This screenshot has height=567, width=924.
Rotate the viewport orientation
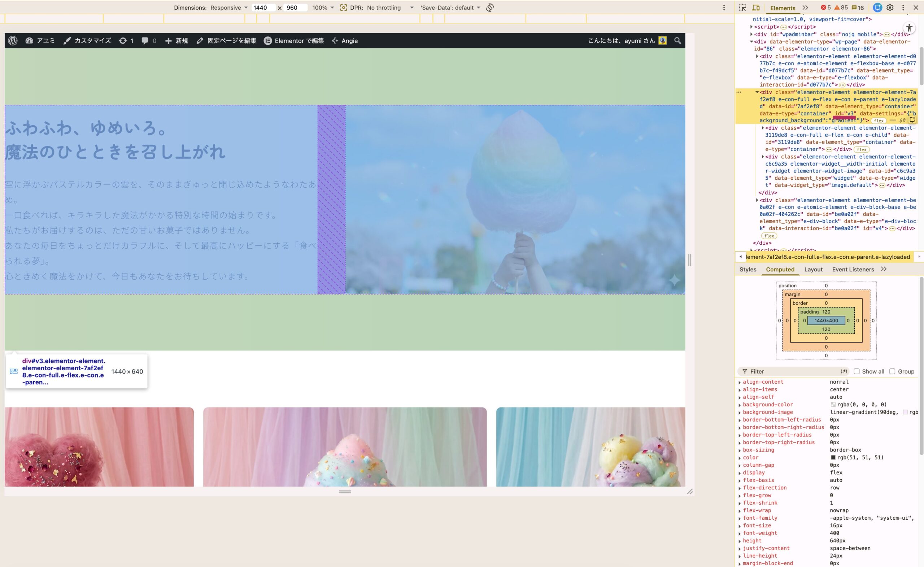click(x=489, y=8)
